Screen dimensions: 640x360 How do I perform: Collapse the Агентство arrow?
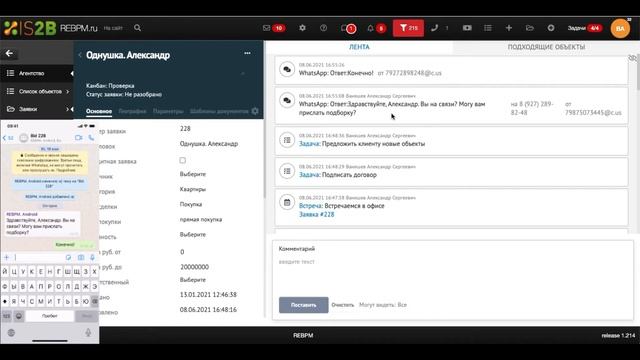[72, 73]
